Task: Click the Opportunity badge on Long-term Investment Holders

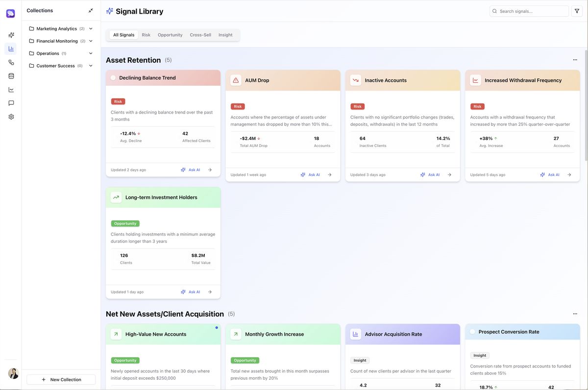Action: pyautogui.click(x=125, y=223)
